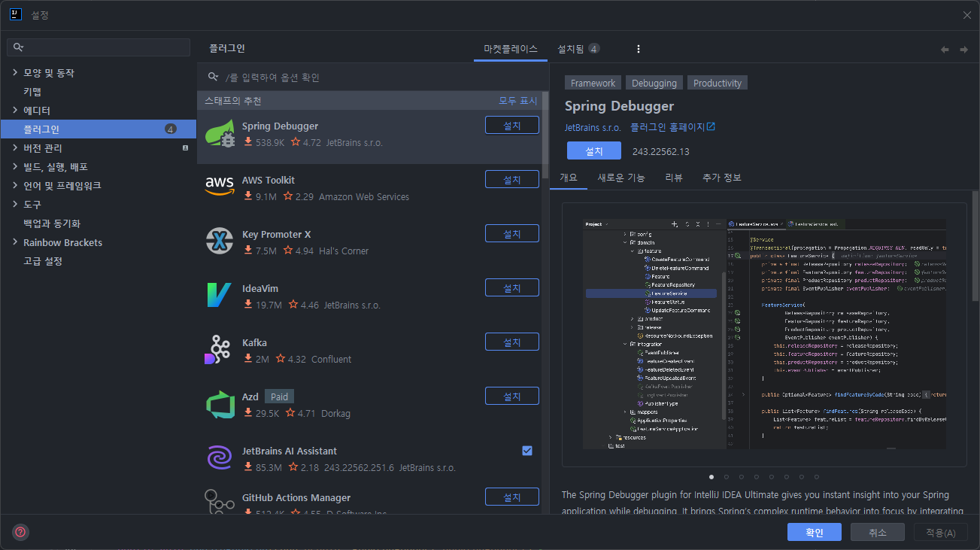
Task: Install the Azd plugin
Action: tap(512, 396)
